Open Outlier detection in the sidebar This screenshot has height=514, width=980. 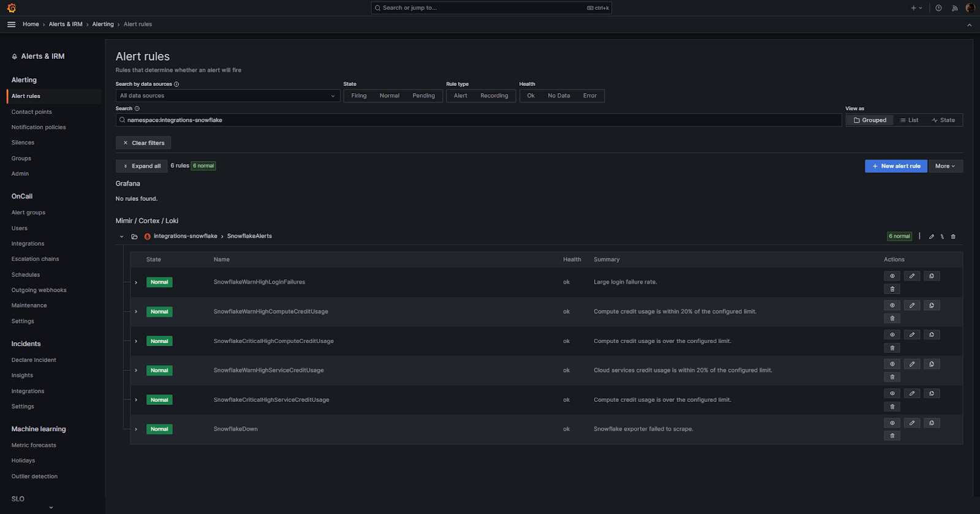(x=35, y=477)
